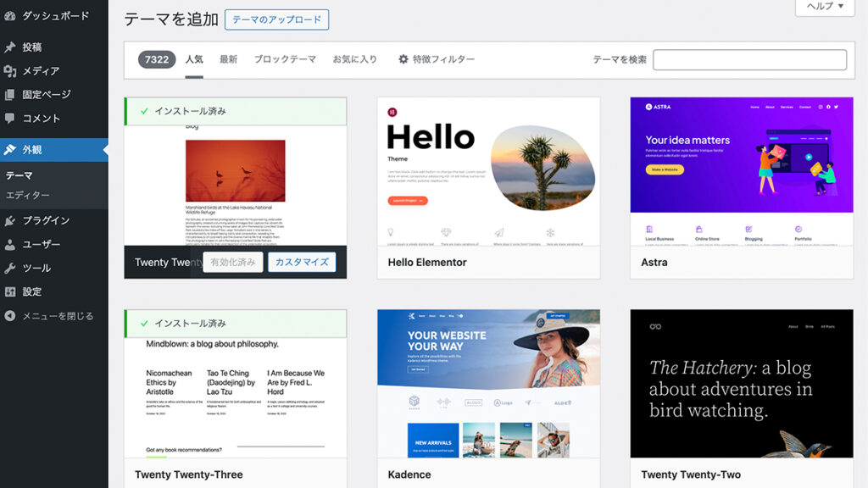Expand the ヘルプ dropdown
The image size is (868, 488).
pos(825,7)
